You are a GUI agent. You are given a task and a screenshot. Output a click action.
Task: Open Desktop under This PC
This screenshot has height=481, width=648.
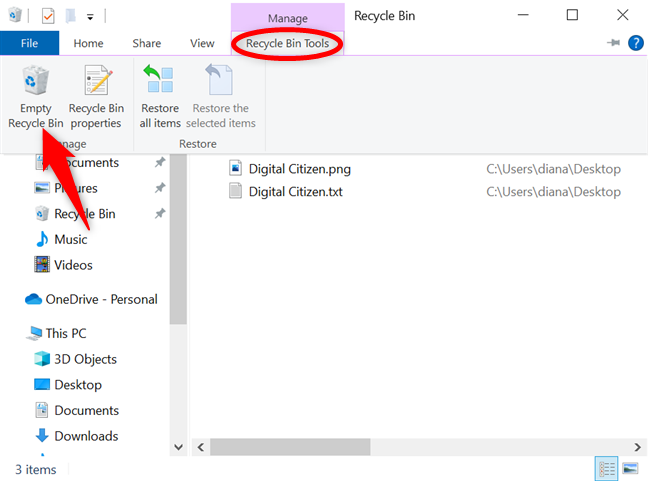pos(78,385)
